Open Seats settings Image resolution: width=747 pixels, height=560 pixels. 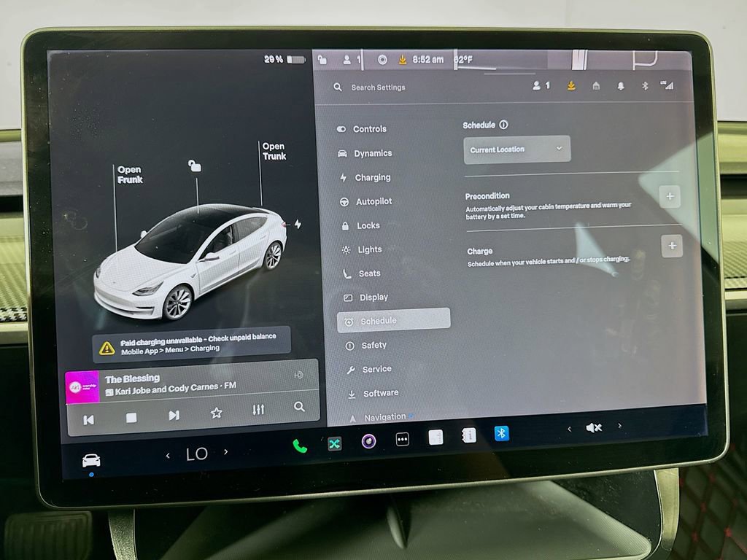coord(362,273)
